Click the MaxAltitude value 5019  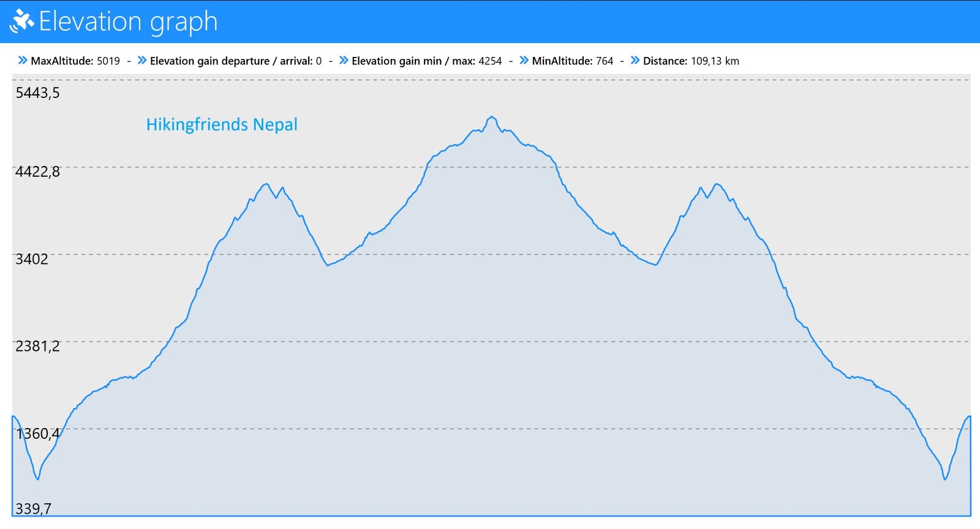[x=108, y=61]
